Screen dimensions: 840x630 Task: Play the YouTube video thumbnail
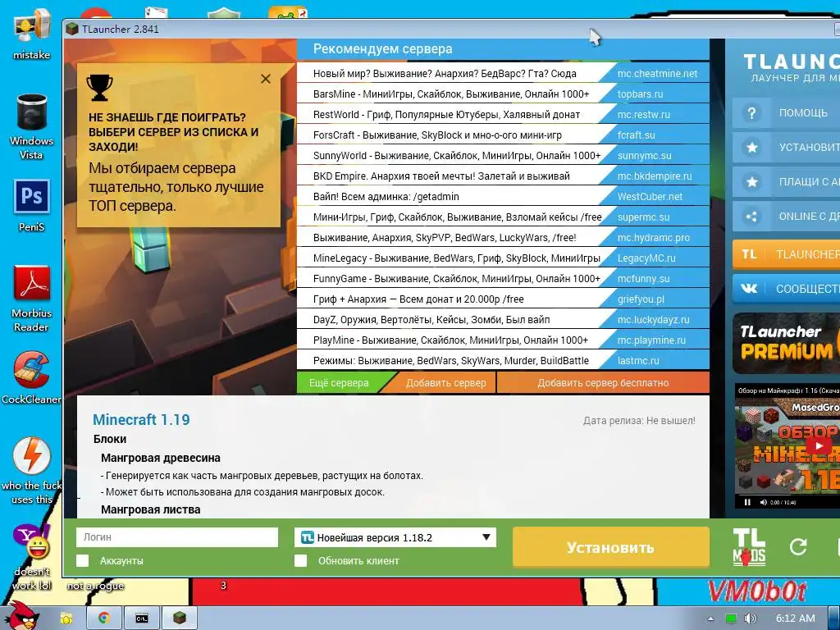pyautogui.click(x=819, y=445)
